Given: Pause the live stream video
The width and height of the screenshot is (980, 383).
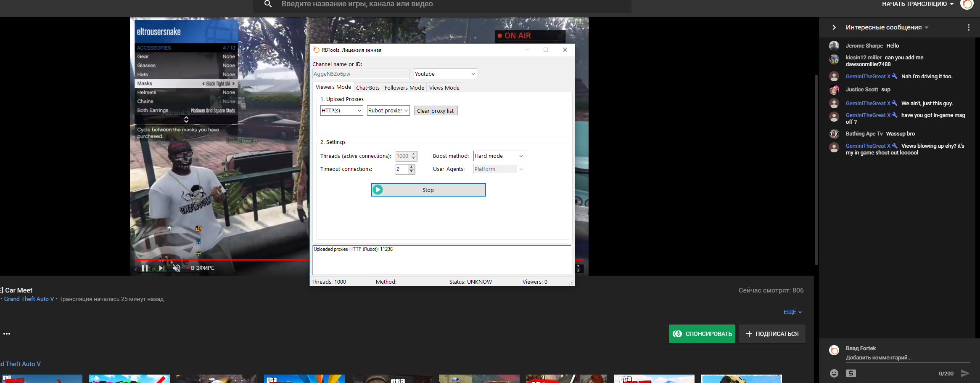Looking at the screenshot, I should (x=145, y=268).
